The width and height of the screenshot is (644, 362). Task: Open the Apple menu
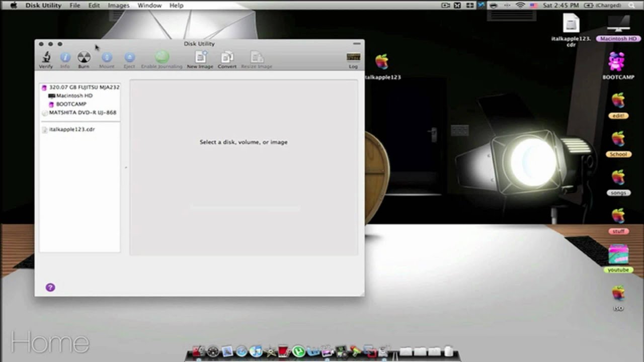14,5
